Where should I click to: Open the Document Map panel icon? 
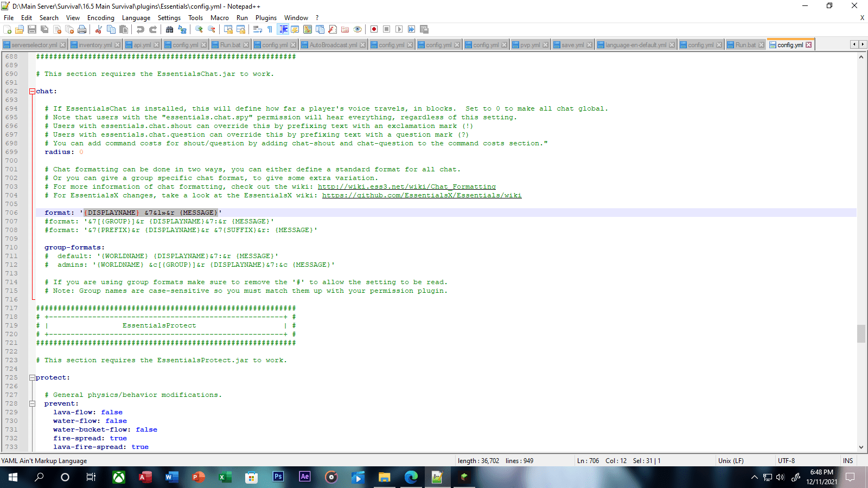pos(308,29)
